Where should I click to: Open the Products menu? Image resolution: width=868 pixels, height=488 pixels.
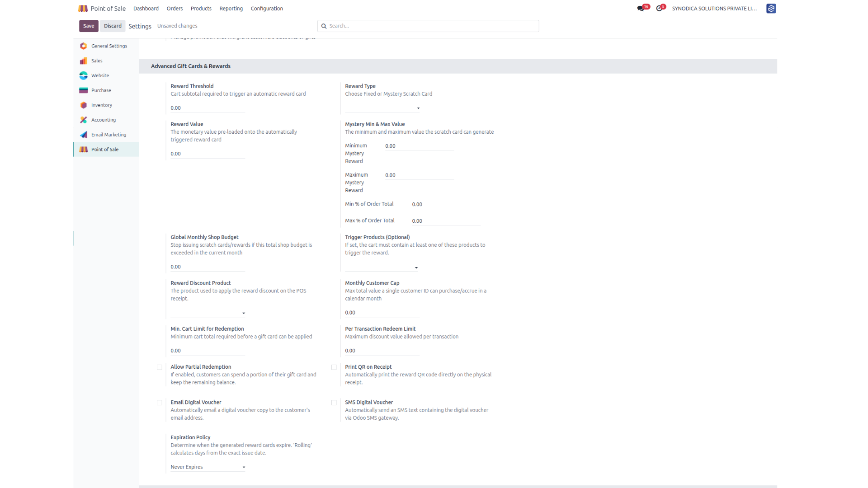click(201, 9)
